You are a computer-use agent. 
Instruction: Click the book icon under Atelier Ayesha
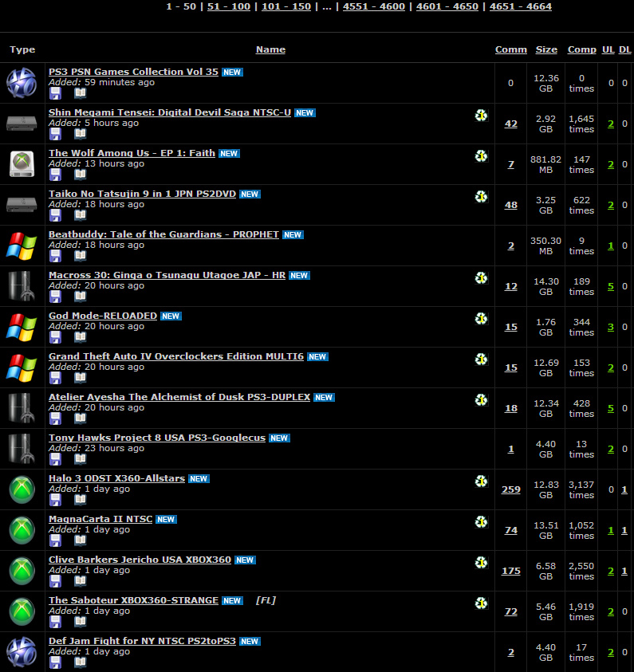tap(81, 419)
